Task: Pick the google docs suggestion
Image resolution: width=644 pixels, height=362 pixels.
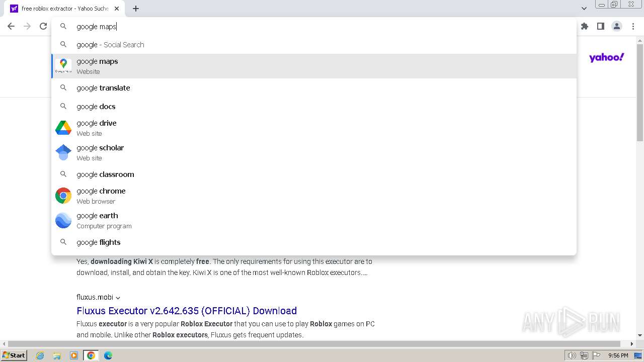Action: 314,107
